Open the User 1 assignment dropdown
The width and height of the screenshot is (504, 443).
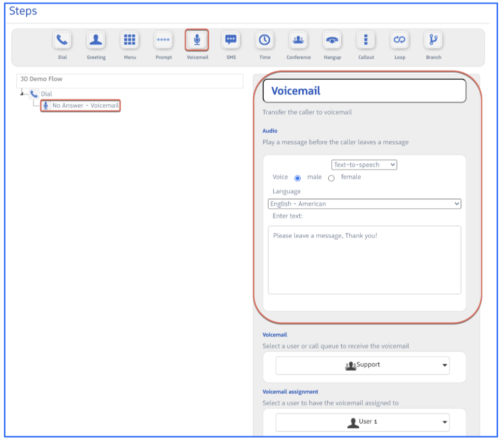pyautogui.click(x=362, y=422)
